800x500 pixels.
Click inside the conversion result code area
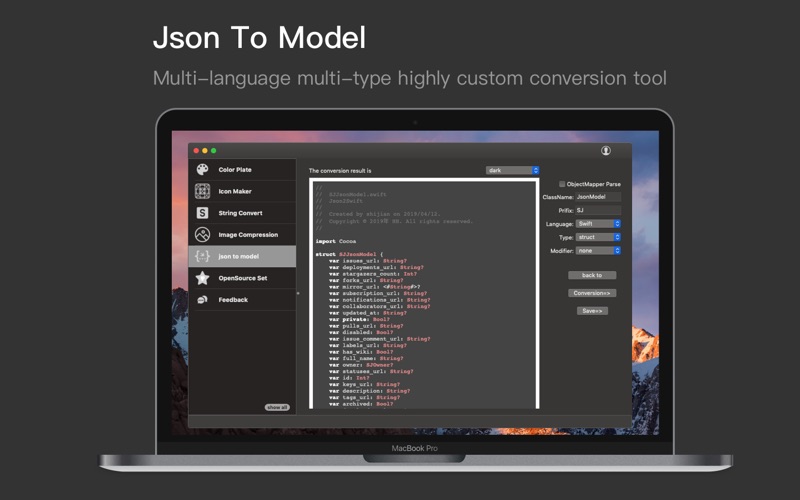[x=424, y=294]
